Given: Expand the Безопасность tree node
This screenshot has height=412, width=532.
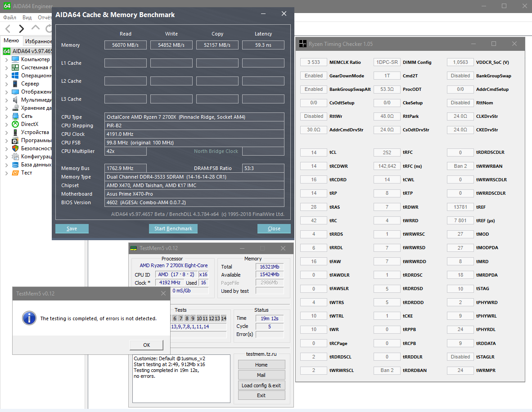Looking at the screenshot, I should point(6,149).
